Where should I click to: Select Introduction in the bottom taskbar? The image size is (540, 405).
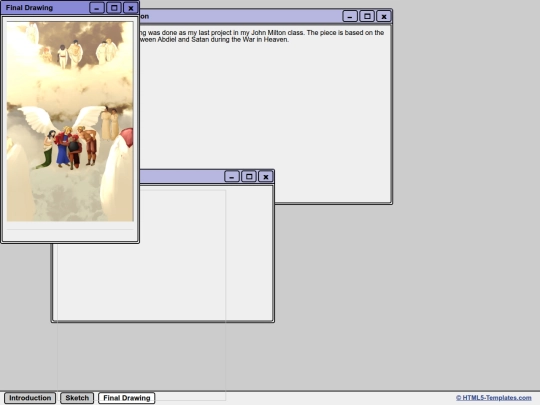tap(30, 398)
